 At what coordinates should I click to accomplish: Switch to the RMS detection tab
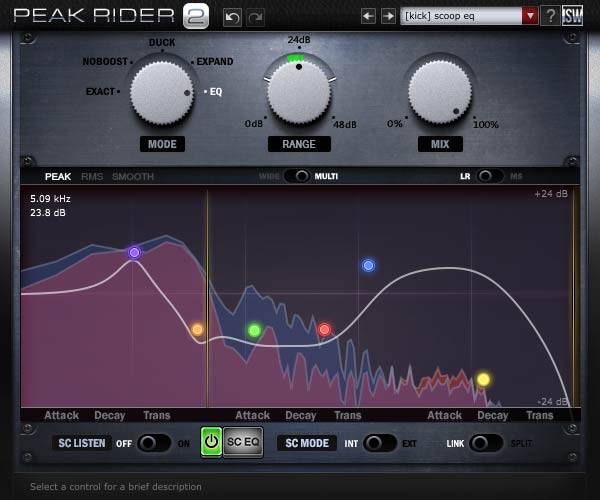pos(91,176)
